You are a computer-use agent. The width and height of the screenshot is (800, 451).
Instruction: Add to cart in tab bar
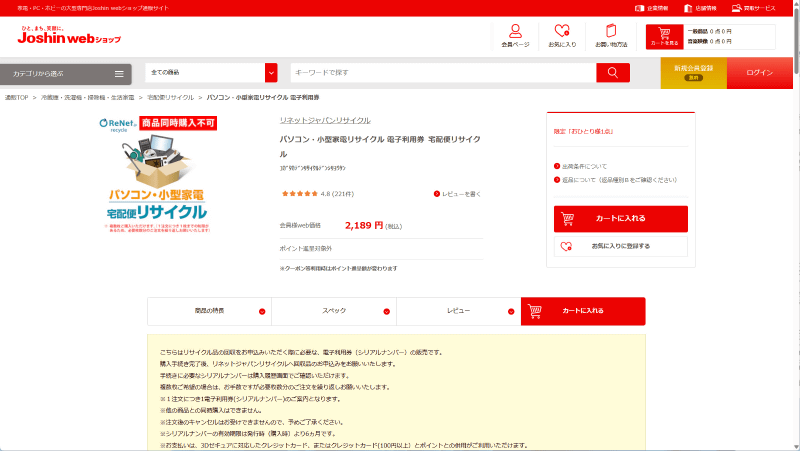click(583, 311)
